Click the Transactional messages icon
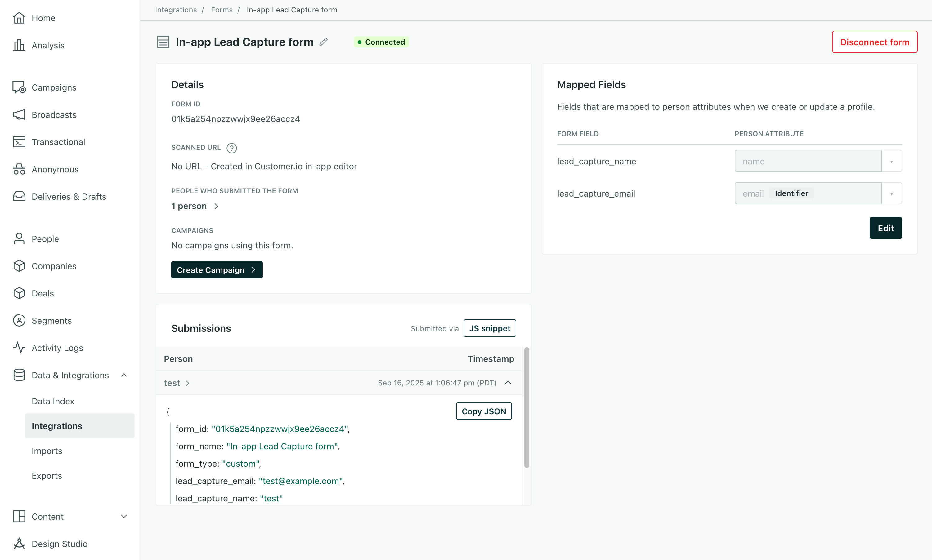The height and width of the screenshot is (560, 932). point(19,142)
